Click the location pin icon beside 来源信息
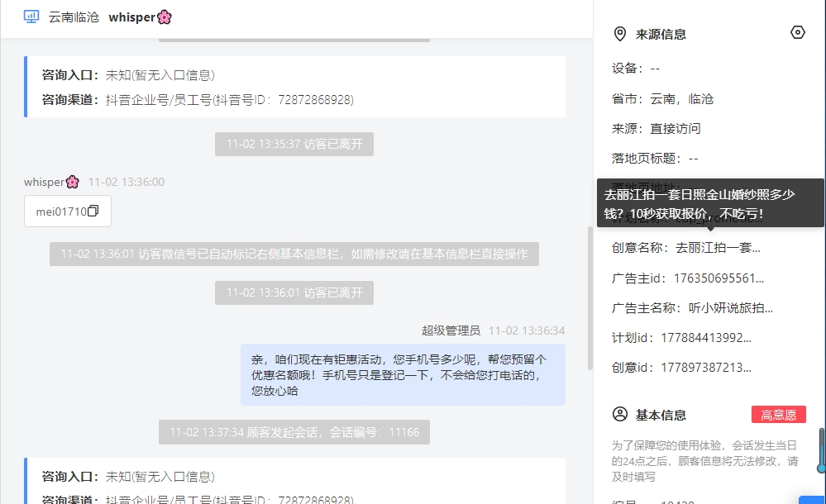826x504 pixels. (x=620, y=34)
